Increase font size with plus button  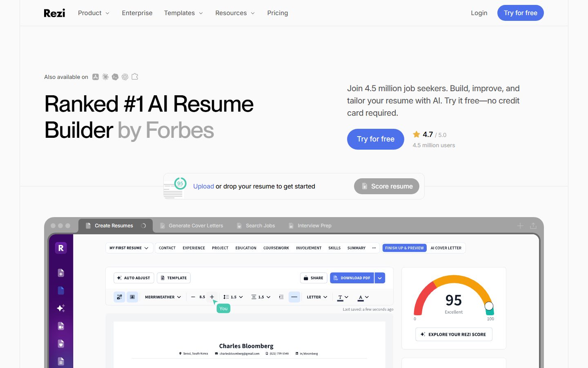212,297
